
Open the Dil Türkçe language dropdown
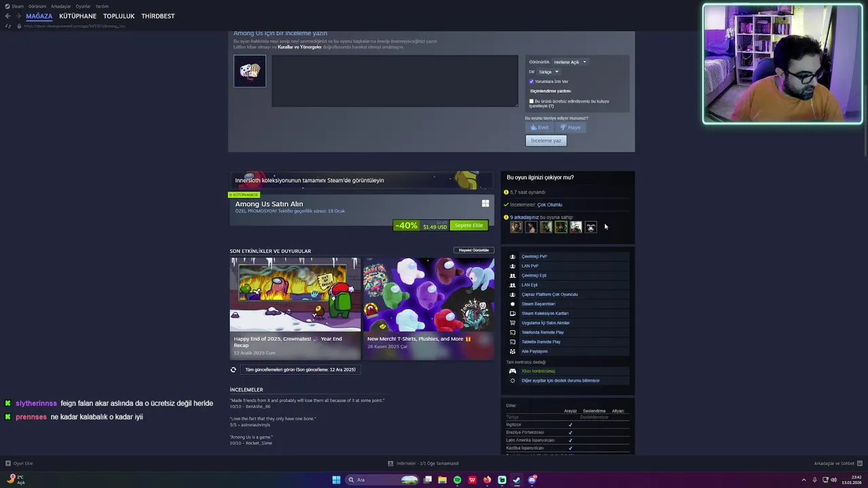pyautogui.click(x=548, y=72)
